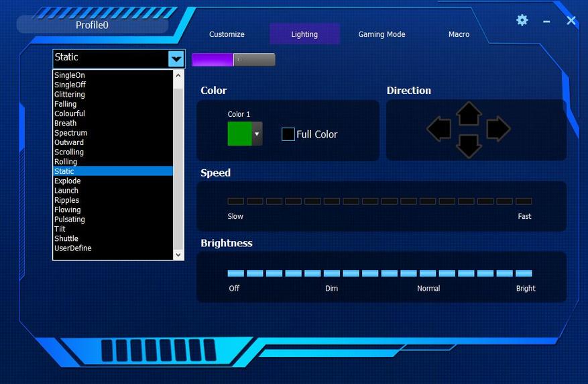
Task: Pick the Colourful effect
Action: [x=113, y=113]
